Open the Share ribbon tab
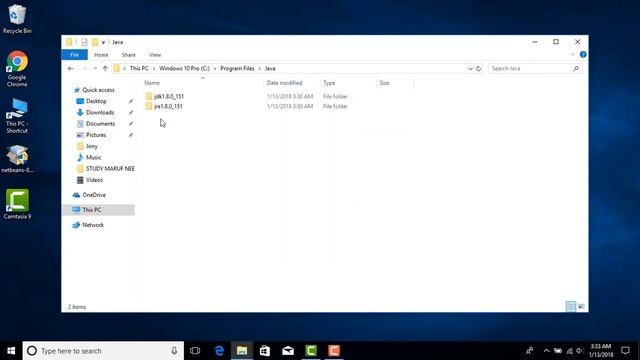The height and width of the screenshot is (360, 640). click(x=129, y=55)
